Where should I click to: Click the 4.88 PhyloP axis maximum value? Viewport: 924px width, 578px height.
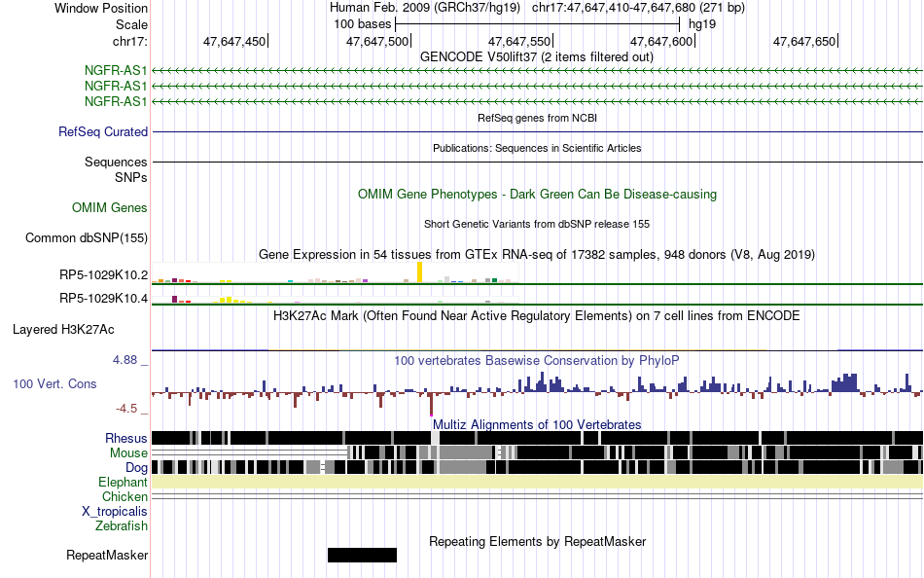124,360
